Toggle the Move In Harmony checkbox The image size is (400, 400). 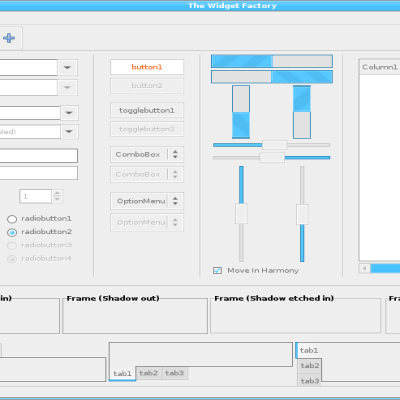217,270
